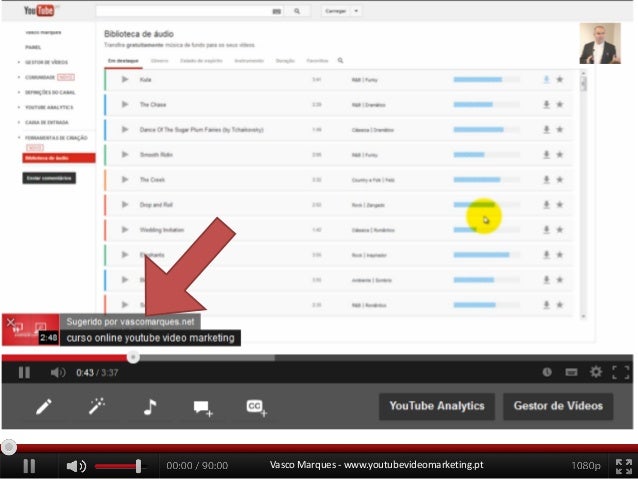Image resolution: width=638 pixels, height=479 pixels.
Task: Toggle favorite star for Drop and Roll
Action: [x=560, y=205]
